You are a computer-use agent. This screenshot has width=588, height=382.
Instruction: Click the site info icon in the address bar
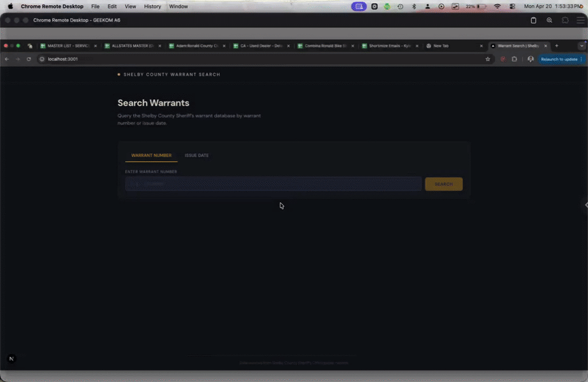tap(41, 59)
